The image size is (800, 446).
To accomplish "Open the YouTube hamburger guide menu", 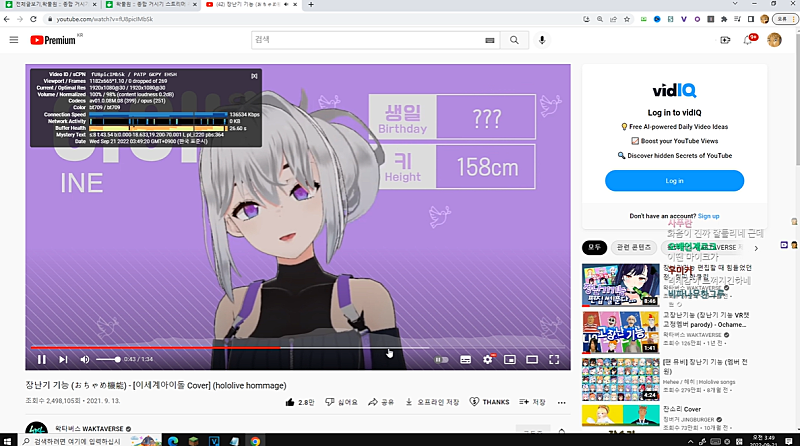I will pos(14,40).
